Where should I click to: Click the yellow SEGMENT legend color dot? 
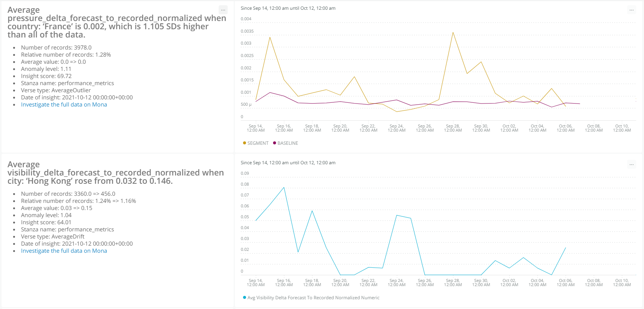point(245,143)
